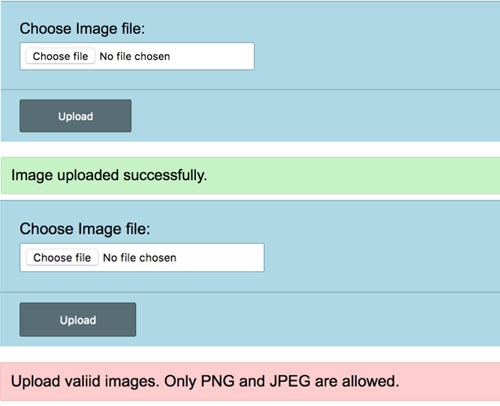Click empty white area of first file input
Screen dimensions: 500x406
[x=212, y=56]
